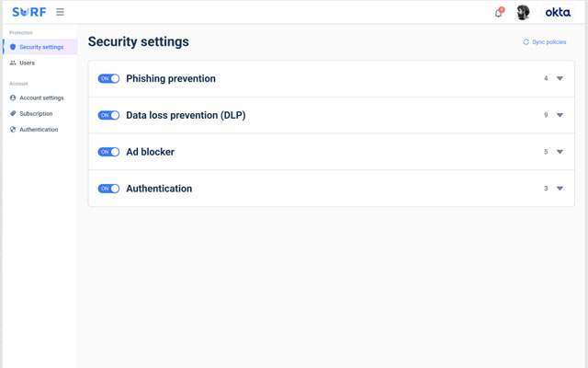
Task: Click the SURF logo
Action: point(29,12)
